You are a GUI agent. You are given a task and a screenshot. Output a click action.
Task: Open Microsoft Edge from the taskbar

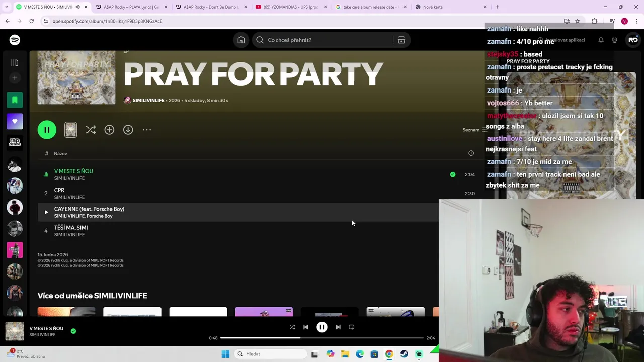(360, 354)
